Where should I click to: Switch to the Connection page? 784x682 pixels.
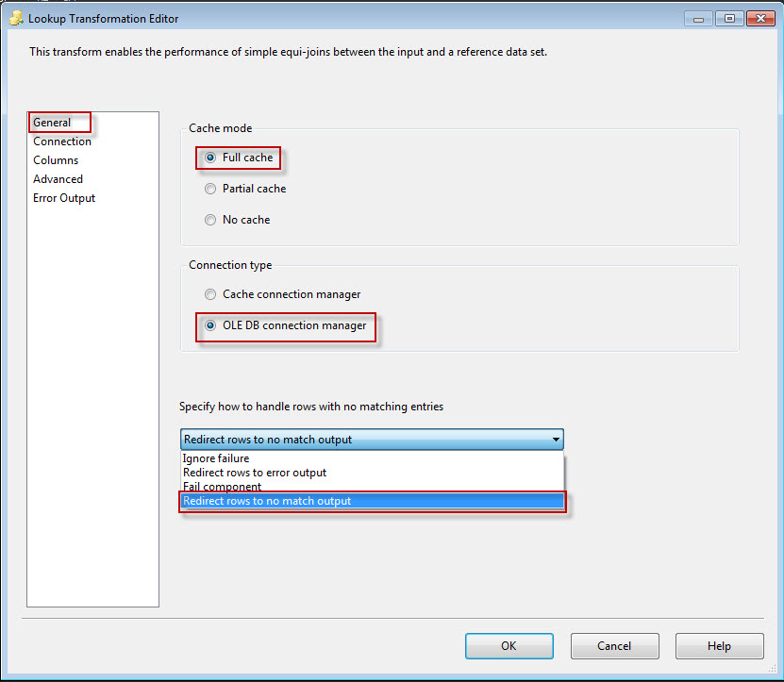[61, 141]
